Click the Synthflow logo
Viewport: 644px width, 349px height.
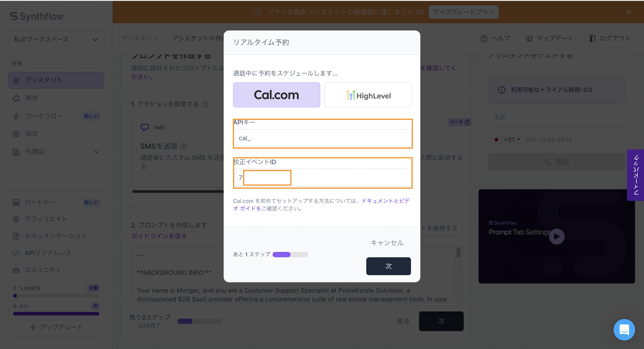pos(37,16)
